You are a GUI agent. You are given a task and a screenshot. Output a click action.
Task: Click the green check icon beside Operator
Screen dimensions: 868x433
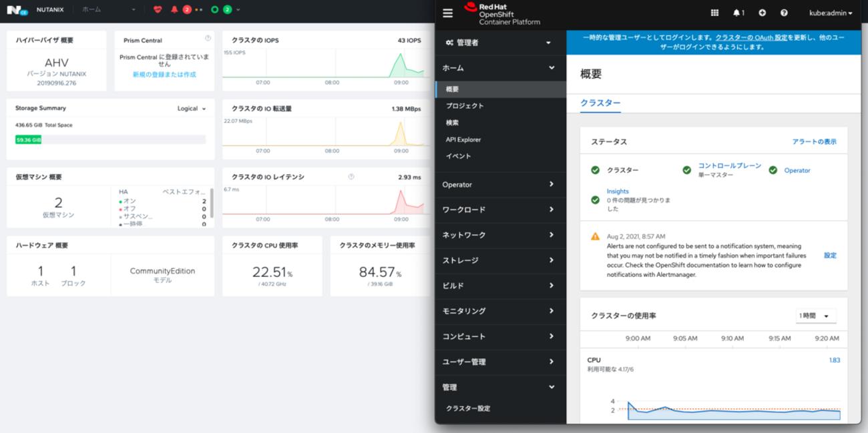point(773,170)
